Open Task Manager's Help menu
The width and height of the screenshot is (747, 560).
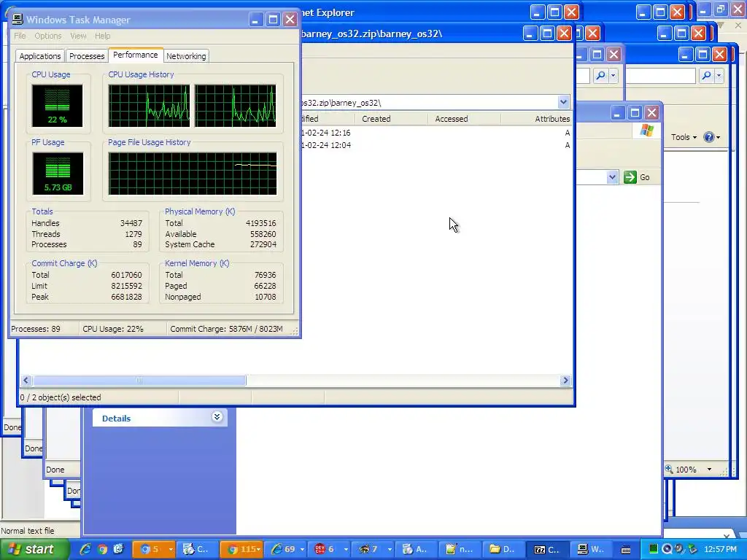pos(102,36)
